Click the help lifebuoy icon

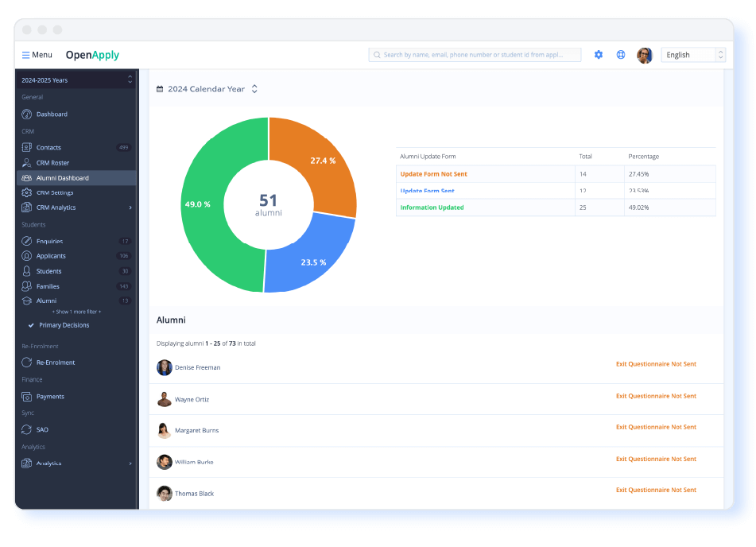(x=621, y=55)
